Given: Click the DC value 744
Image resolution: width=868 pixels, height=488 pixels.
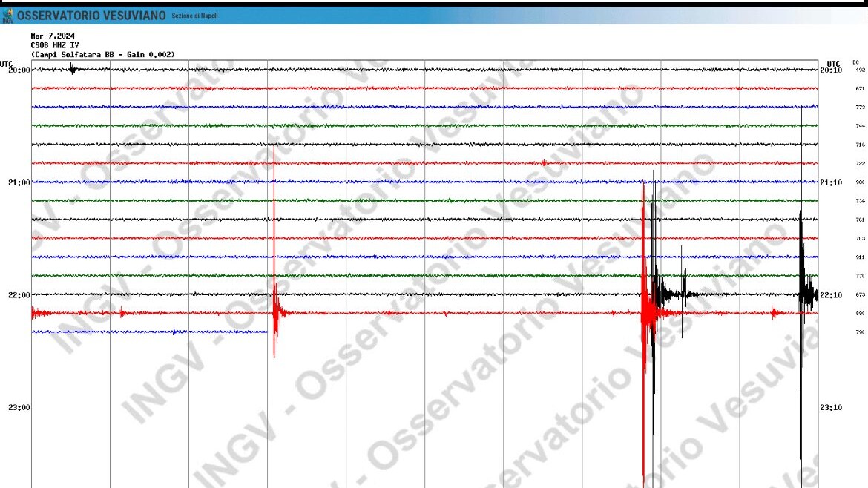Looking at the screenshot, I should click(x=861, y=126).
